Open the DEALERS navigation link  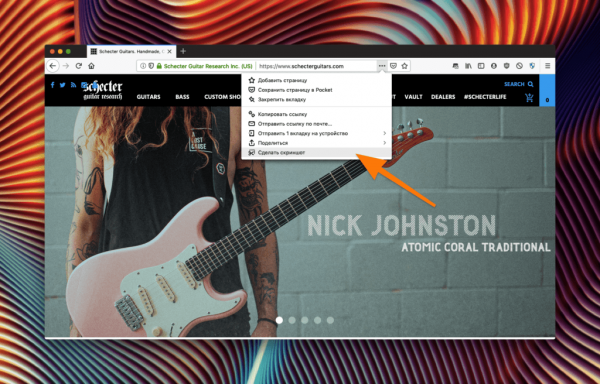443,97
